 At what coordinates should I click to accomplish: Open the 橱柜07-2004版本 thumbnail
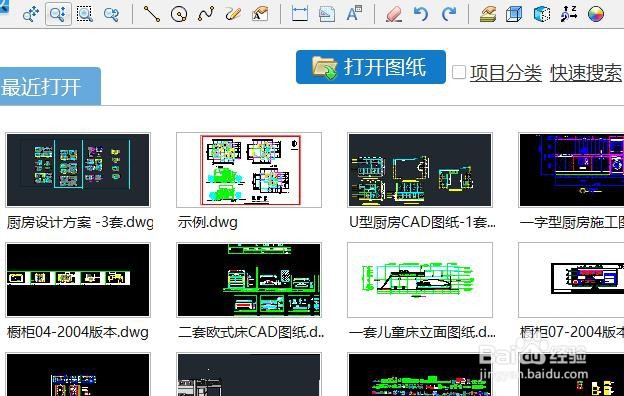point(571,280)
